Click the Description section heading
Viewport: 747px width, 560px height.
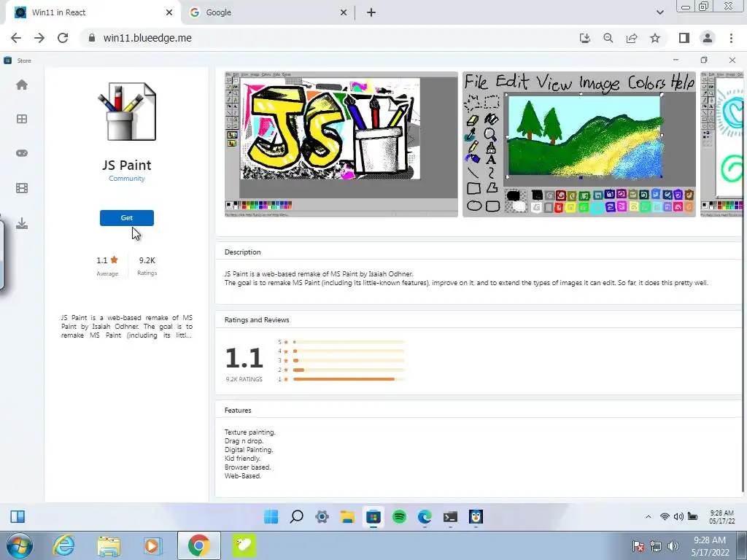point(242,252)
